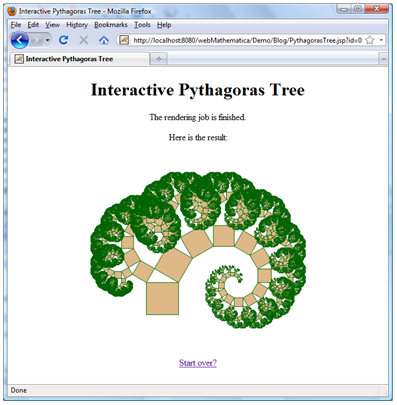The width and height of the screenshot is (397, 405).
Task: Open the address bar history dropdown
Action: tap(381, 40)
